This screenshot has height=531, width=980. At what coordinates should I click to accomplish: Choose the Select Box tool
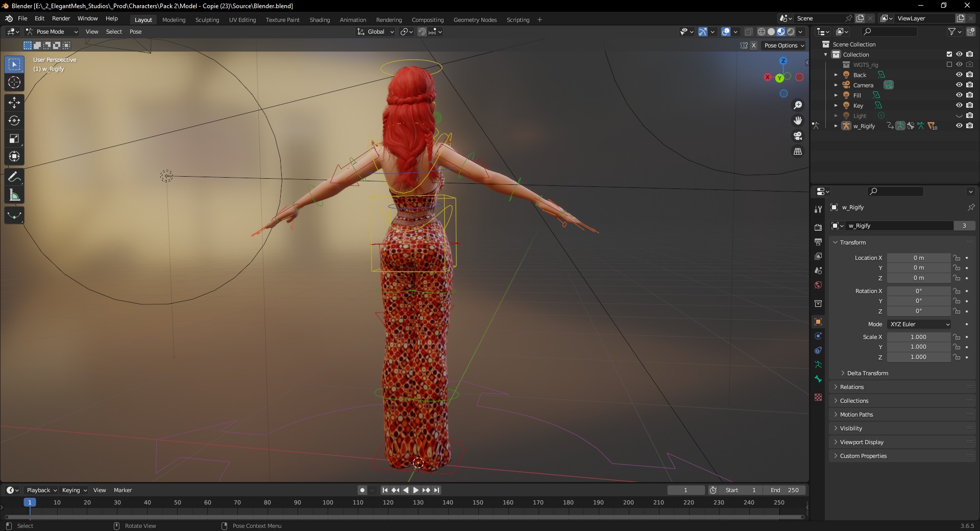pos(14,64)
